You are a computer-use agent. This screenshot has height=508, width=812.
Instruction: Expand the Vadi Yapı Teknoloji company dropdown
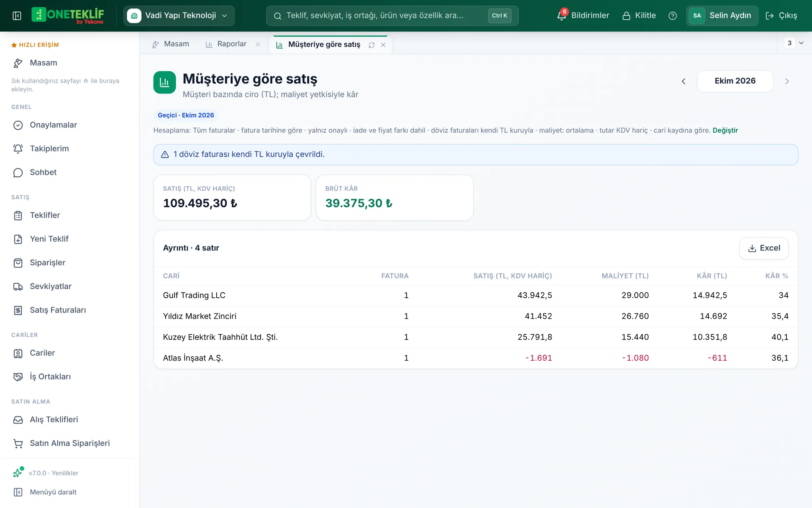(x=179, y=16)
